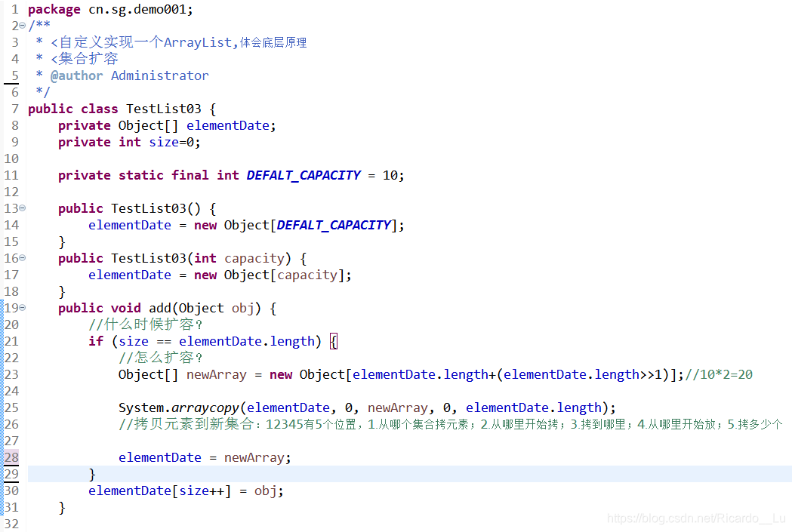Click the long green comment on line 26
Image resolution: width=792 pixels, height=532 pixels.
451,424
